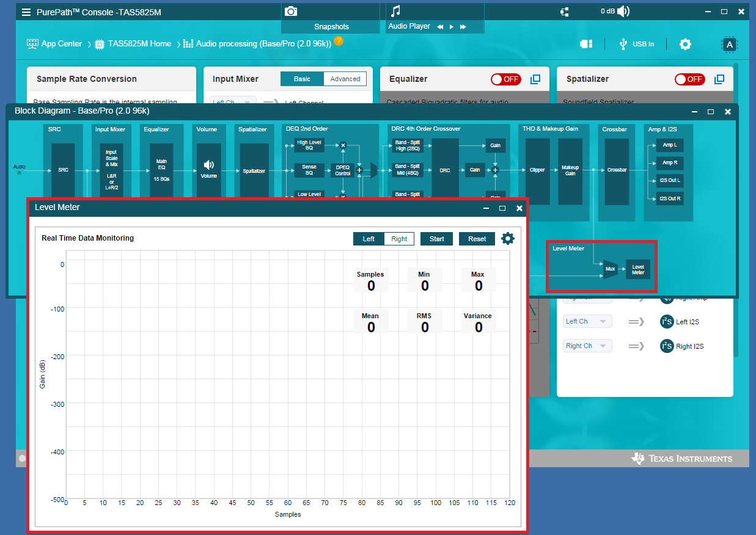756x535 pixels.
Task: Click the Input Scale & Mix block
Action: pyautogui.click(x=111, y=170)
